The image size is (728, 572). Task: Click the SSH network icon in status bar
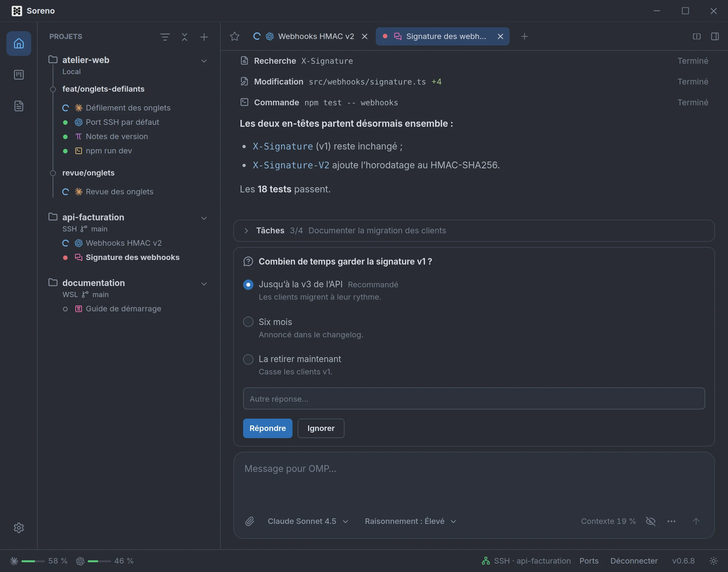(486, 561)
